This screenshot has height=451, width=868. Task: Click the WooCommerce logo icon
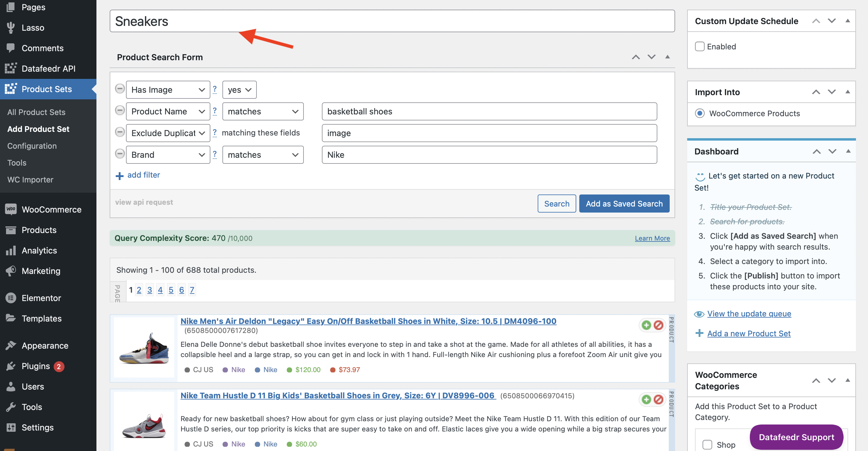(x=11, y=209)
